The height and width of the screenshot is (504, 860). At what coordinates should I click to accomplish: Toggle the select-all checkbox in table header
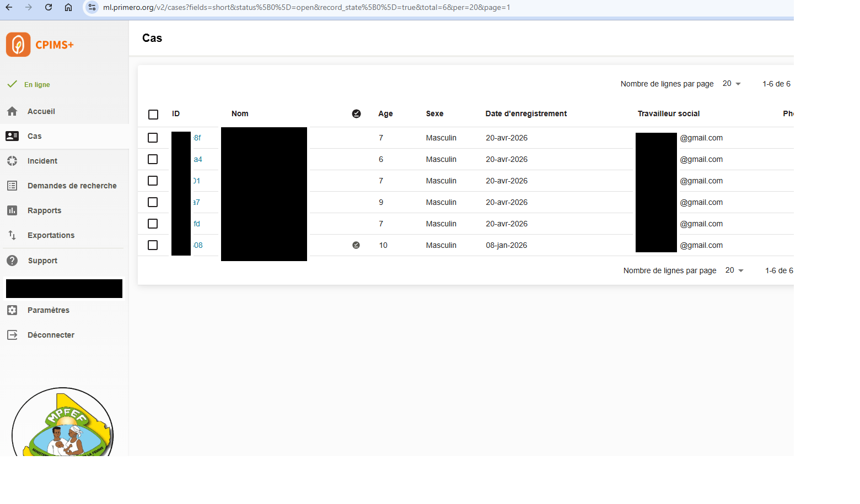pyautogui.click(x=153, y=114)
